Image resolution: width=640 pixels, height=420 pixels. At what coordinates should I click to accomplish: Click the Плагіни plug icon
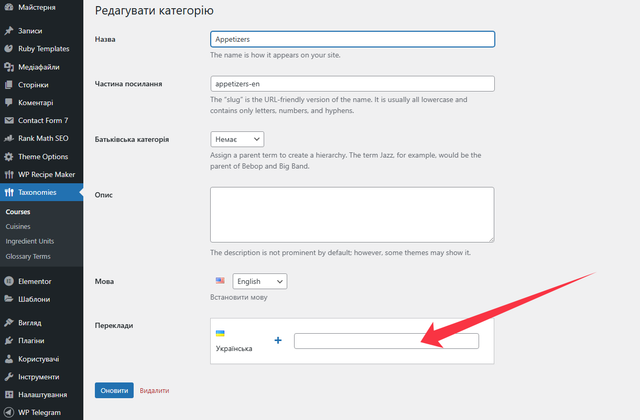(x=9, y=340)
